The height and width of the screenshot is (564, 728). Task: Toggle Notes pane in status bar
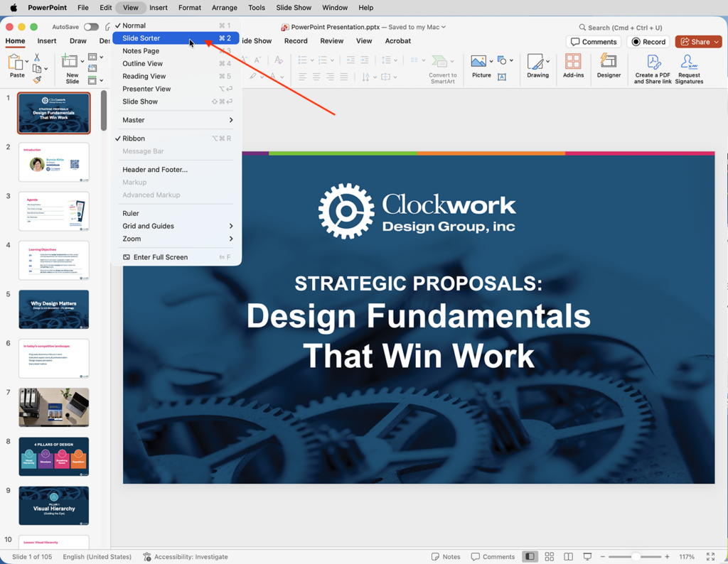446,557
